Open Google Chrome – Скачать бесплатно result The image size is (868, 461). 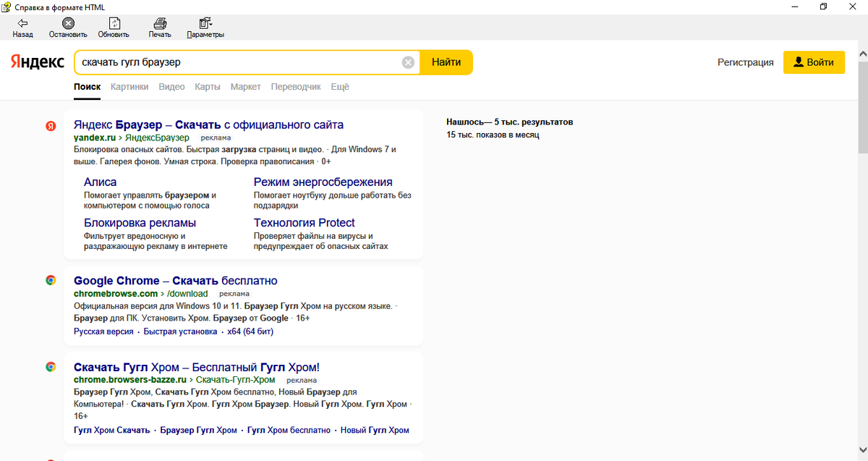click(176, 280)
